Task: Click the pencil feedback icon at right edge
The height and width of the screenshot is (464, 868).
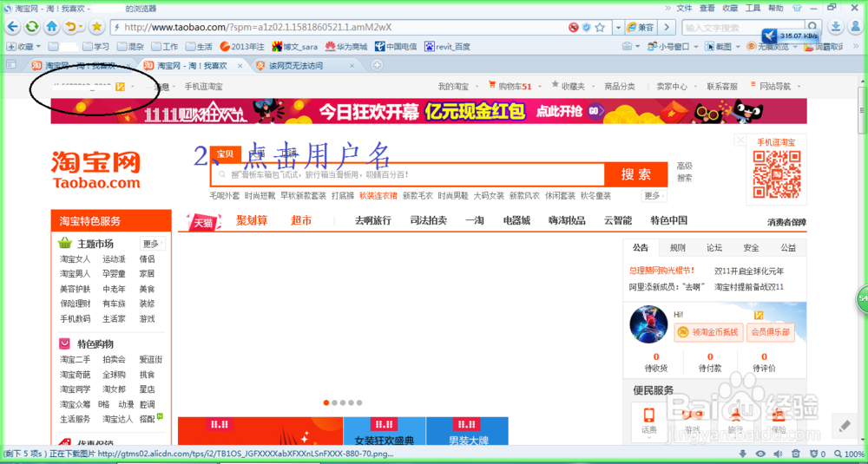Action: [x=845, y=425]
